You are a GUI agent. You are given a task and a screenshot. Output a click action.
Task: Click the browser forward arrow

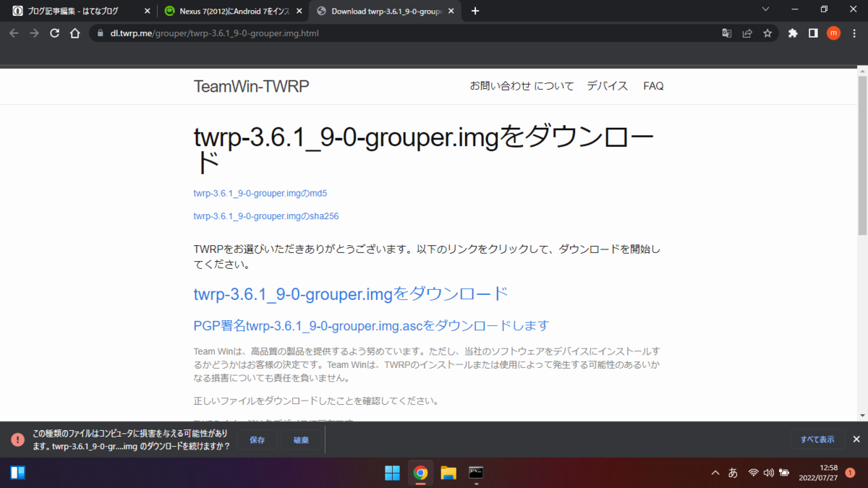coord(34,33)
